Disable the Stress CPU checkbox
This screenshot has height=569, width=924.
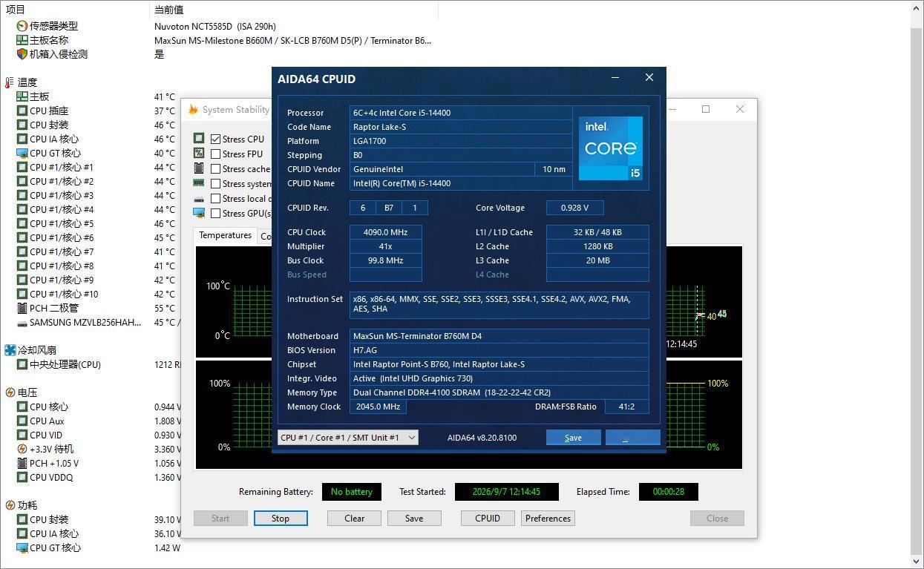pyautogui.click(x=216, y=139)
